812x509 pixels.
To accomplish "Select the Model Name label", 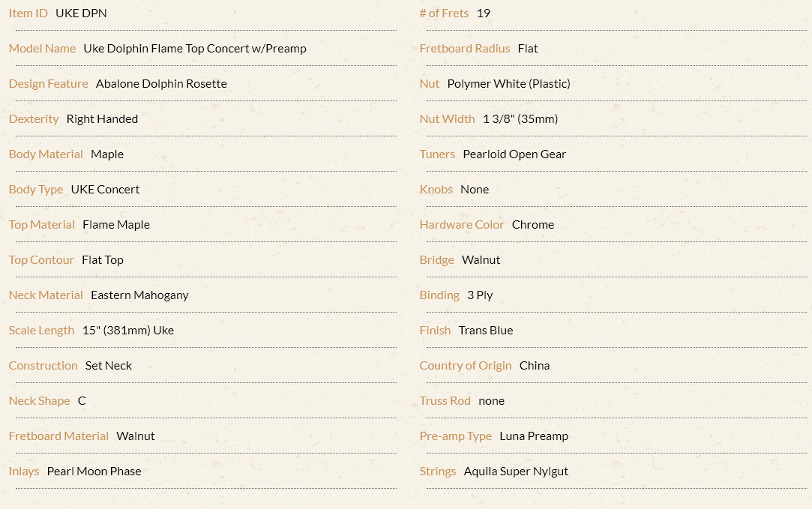I will (x=42, y=49).
